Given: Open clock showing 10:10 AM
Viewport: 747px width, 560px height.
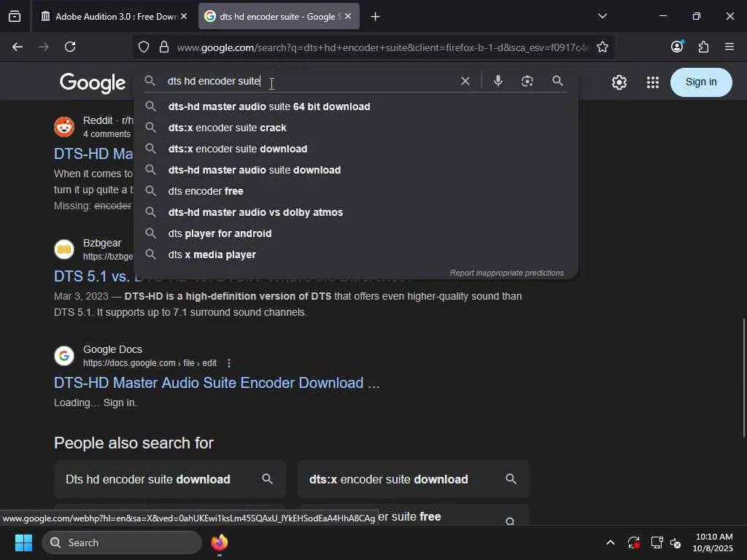Looking at the screenshot, I should tap(713, 542).
